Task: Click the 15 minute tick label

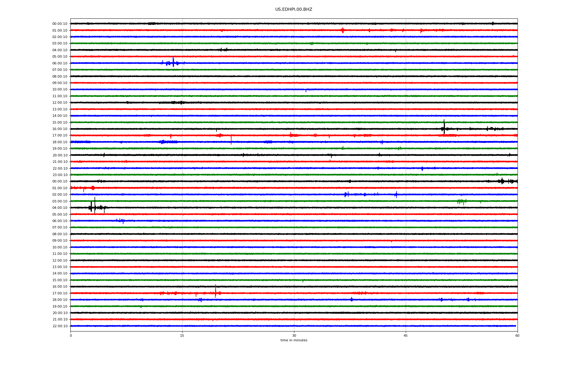Action: 182,335
